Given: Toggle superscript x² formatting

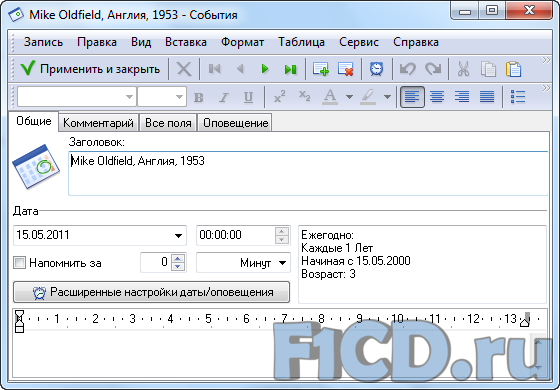Looking at the screenshot, I should click(280, 97).
